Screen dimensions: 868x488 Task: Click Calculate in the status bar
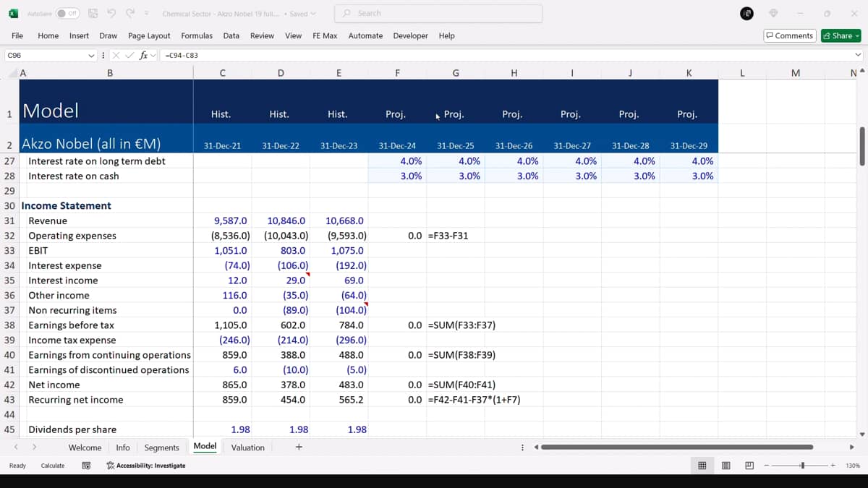(x=53, y=466)
